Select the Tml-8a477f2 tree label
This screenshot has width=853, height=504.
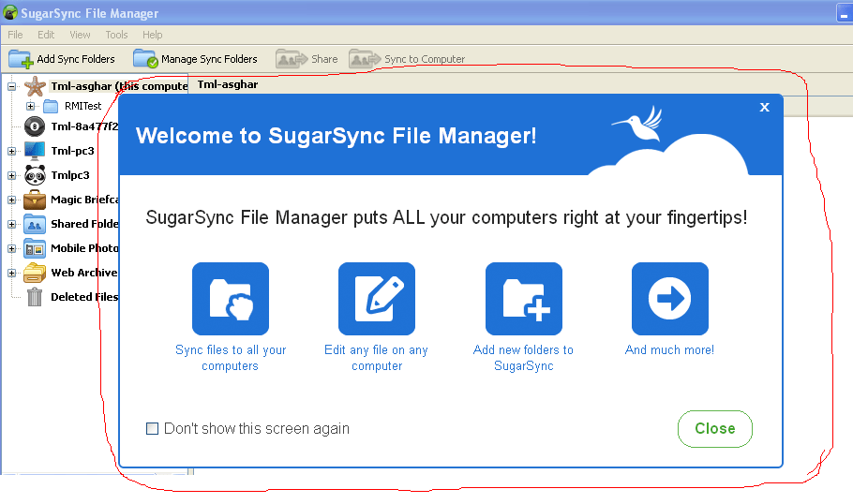pos(84,126)
